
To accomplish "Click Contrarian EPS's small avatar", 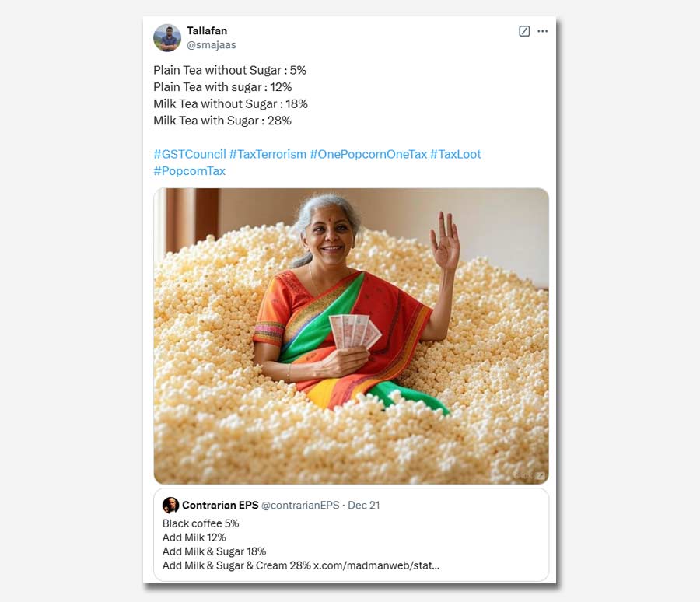I will point(170,505).
